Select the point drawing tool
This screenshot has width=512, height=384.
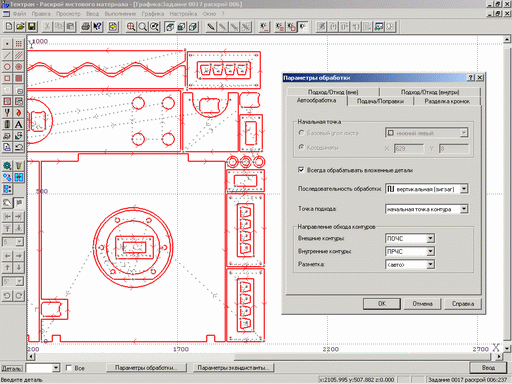[x=7, y=44]
